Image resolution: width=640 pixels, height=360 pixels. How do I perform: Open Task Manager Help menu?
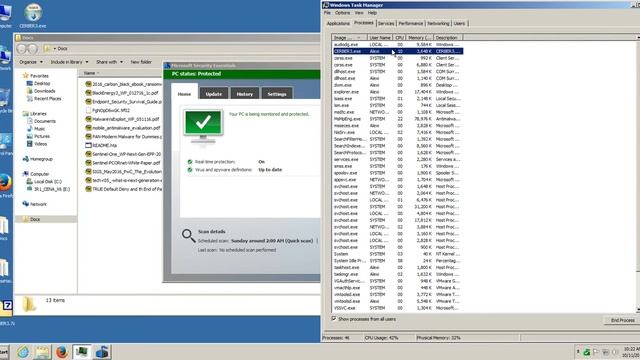[372, 13]
